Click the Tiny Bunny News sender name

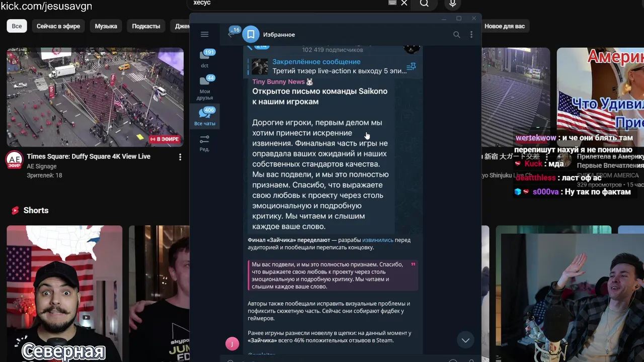(278, 81)
